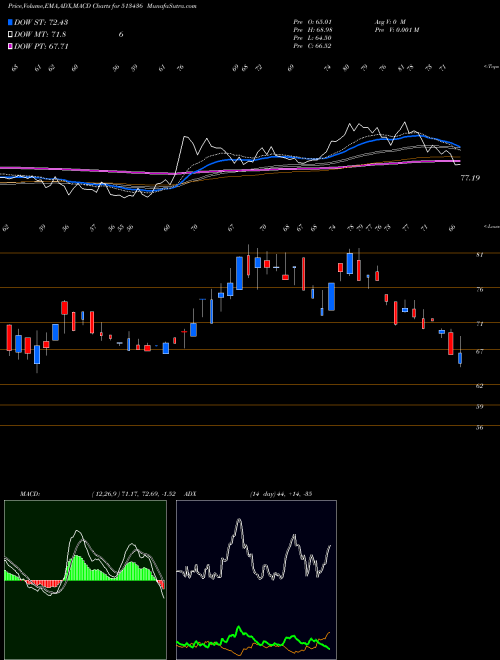Click the Pre L: 64.50 low value
This screenshot has height=660, width=500.
coord(312,38)
